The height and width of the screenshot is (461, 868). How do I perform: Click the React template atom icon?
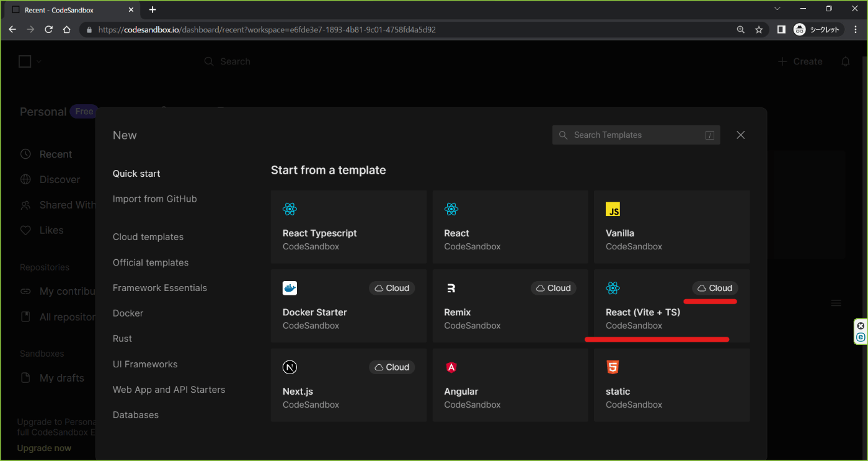point(451,209)
